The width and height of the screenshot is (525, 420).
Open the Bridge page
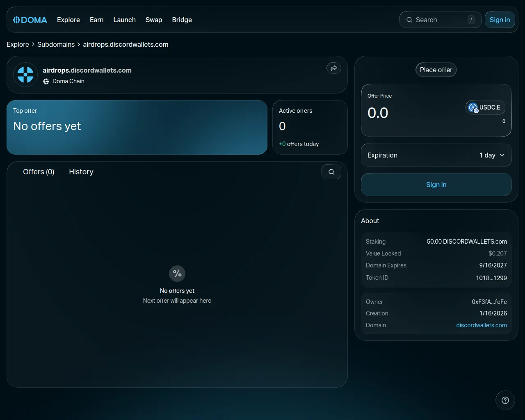(182, 20)
